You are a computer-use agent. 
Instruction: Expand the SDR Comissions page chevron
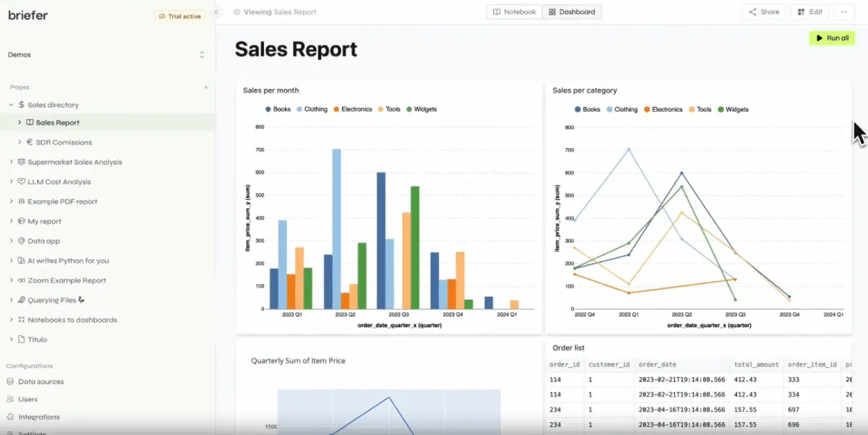pyautogui.click(x=20, y=142)
